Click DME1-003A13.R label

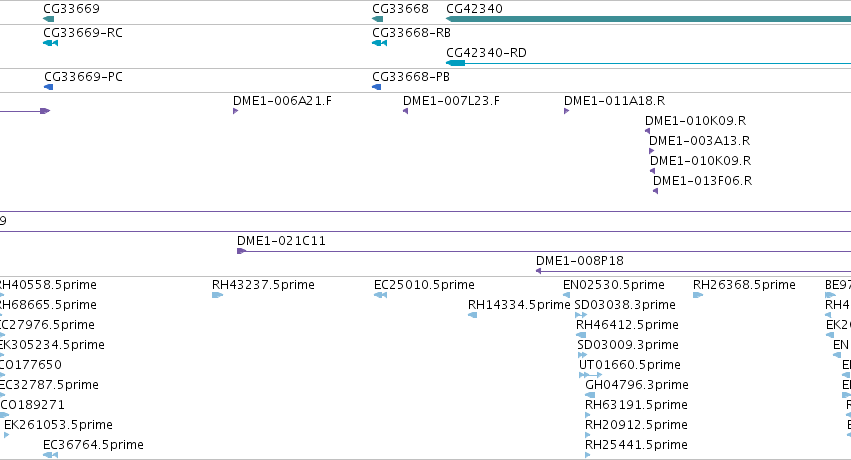coord(699,140)
